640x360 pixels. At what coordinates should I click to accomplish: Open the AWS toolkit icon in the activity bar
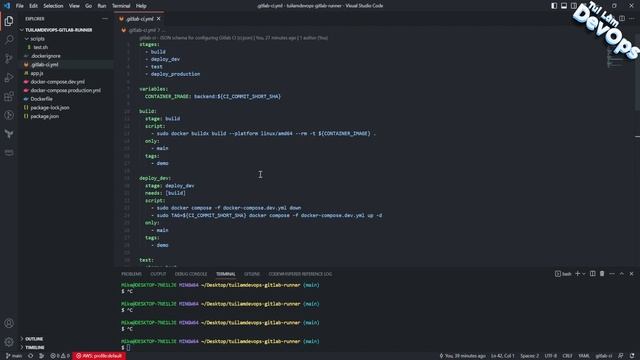click(9, 153)
